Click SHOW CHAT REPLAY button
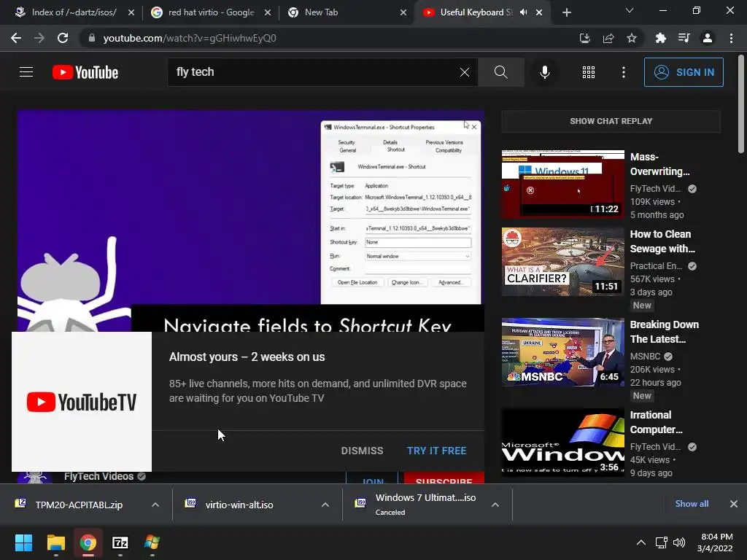The width and height of the screenshot is (747, 560). point(611,121)
